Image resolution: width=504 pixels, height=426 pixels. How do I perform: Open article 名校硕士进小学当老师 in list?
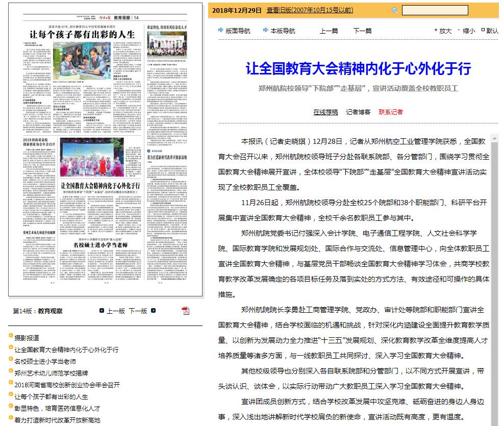click(x=45, y=361)
